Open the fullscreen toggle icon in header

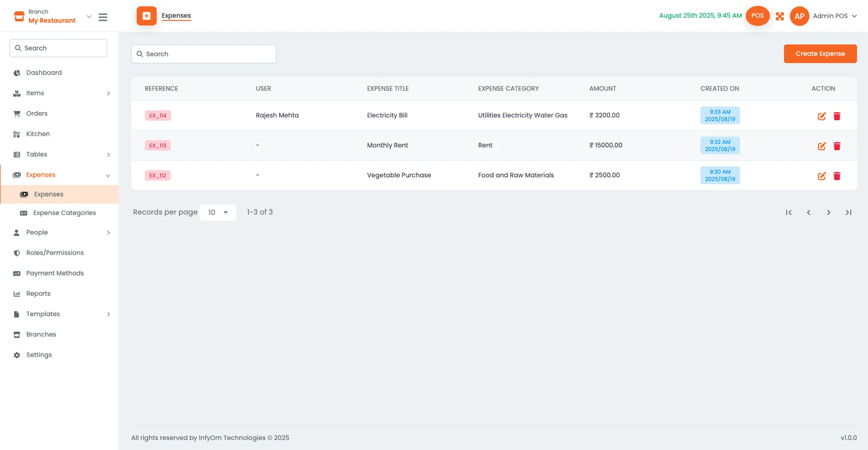pos(780,16)
